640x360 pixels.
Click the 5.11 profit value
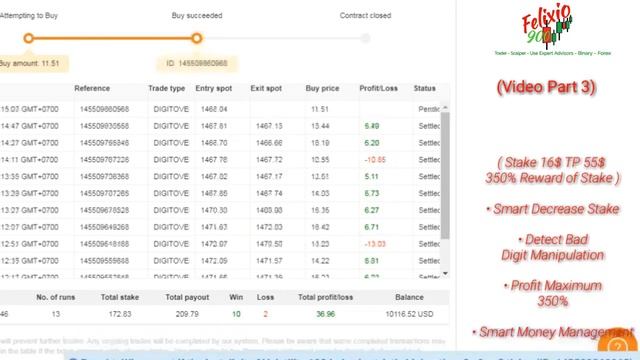[371, 177]
